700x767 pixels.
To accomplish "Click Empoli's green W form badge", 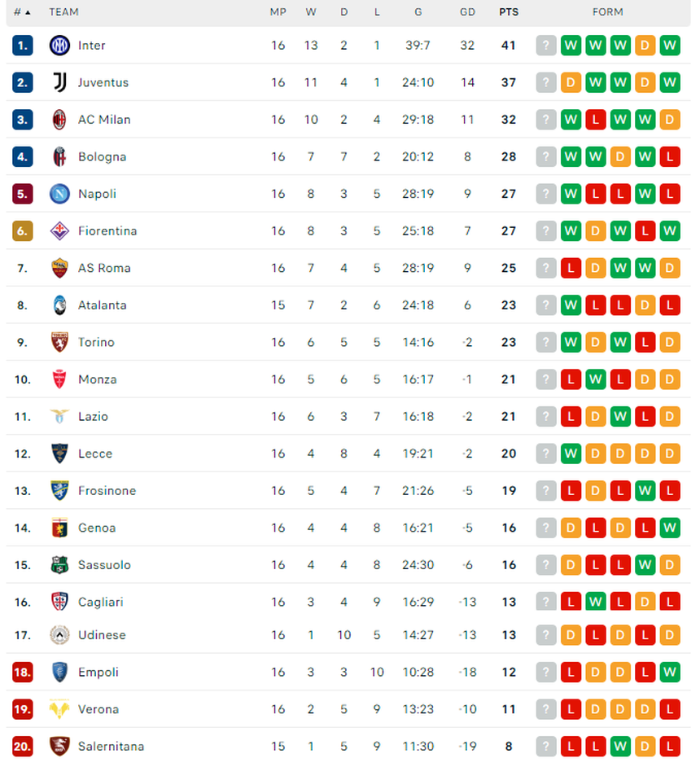I will 669,672.
